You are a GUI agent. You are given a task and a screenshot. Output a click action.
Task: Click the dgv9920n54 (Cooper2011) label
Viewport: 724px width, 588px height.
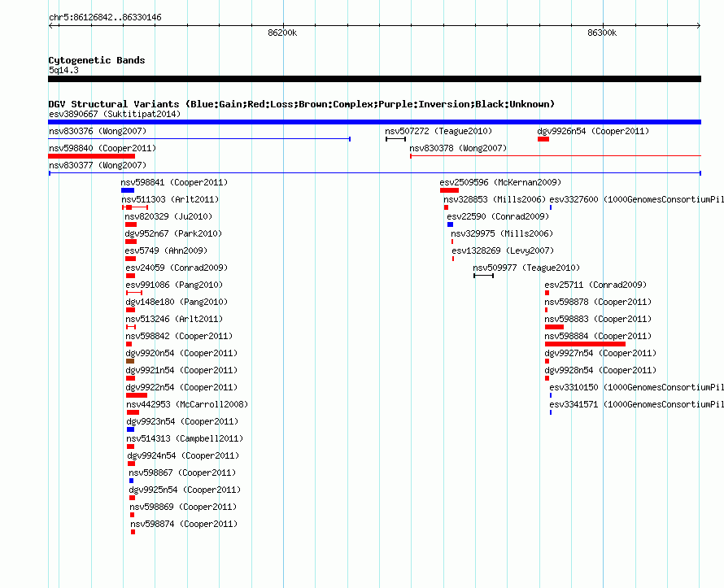click(181, 353)
